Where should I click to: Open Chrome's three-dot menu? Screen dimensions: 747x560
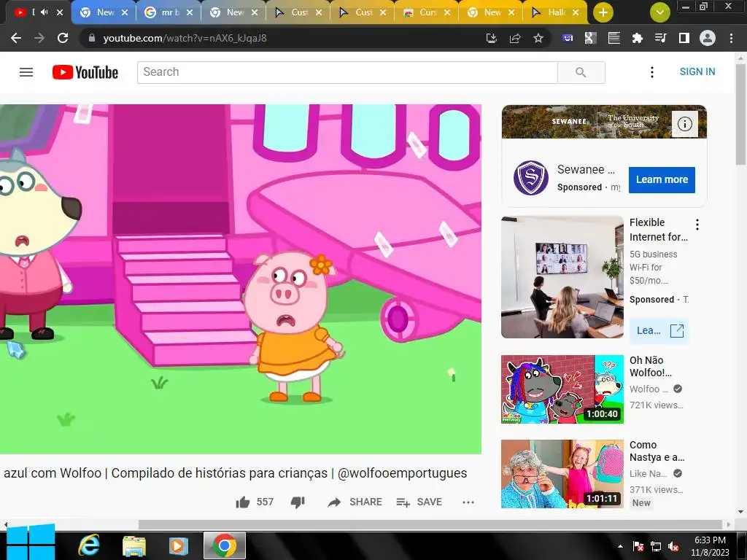tap(731, 38)
